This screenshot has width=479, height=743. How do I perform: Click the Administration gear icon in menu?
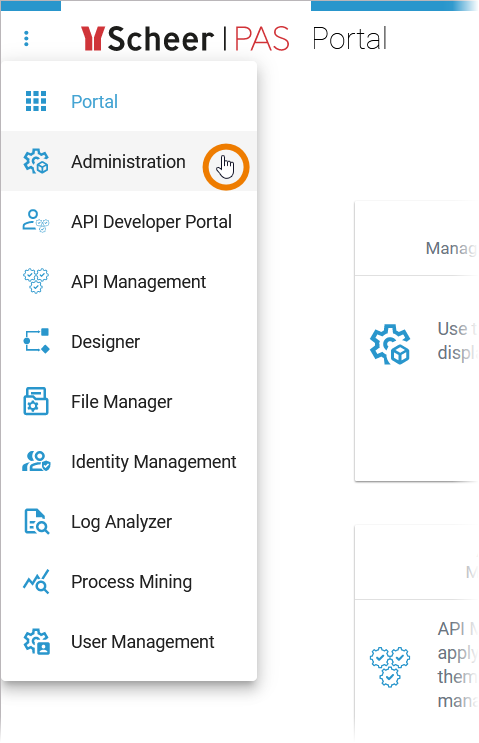36,162
